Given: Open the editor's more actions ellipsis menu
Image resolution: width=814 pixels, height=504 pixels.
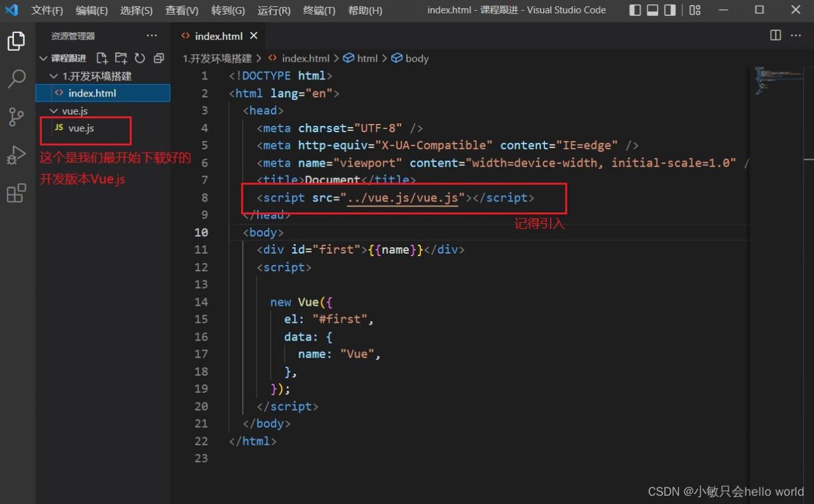Looking at the screenshot, I should pyautogui.click(x=796, y=36).
